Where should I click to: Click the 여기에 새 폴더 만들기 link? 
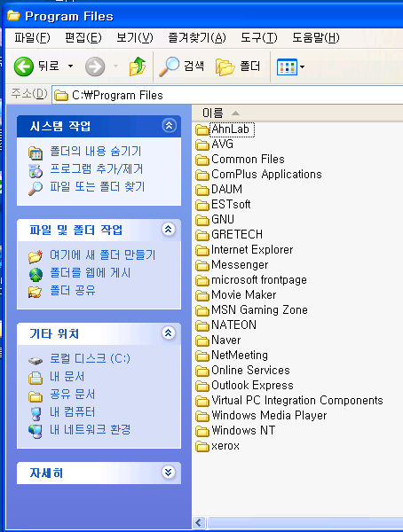coord(102,254)
